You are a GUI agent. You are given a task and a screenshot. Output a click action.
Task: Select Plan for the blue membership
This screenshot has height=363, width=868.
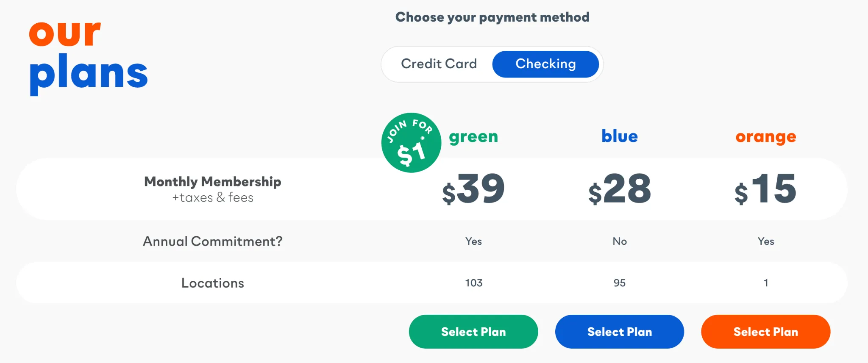[620, 332]
